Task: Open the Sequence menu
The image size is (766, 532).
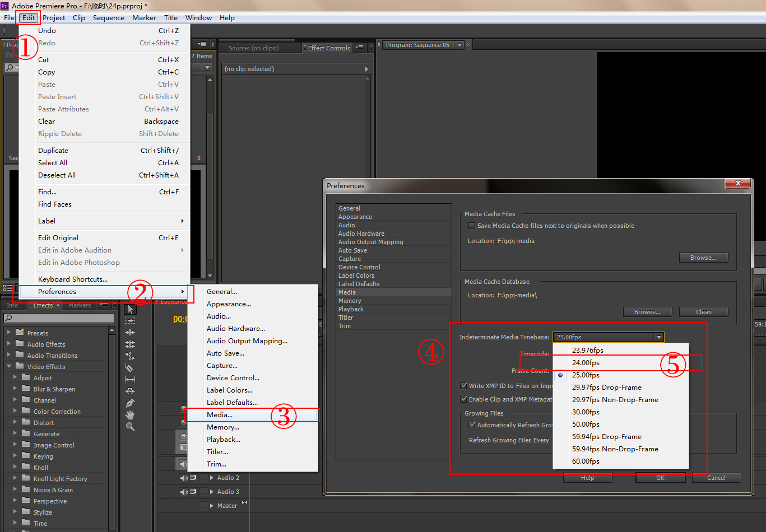Action: [x=109, y=18]
